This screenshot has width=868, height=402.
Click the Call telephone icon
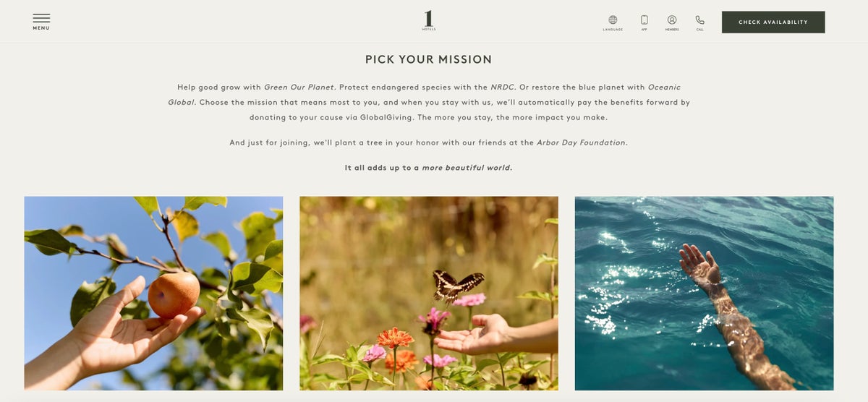pos(699,20)
